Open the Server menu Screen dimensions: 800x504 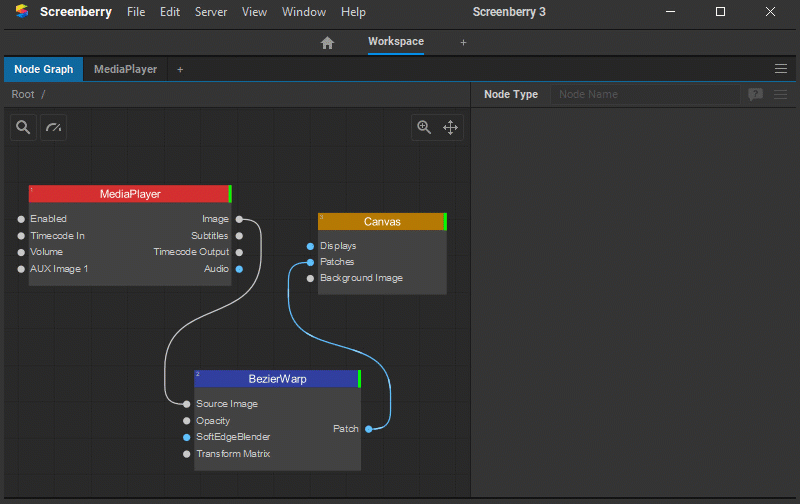(211, 12)
